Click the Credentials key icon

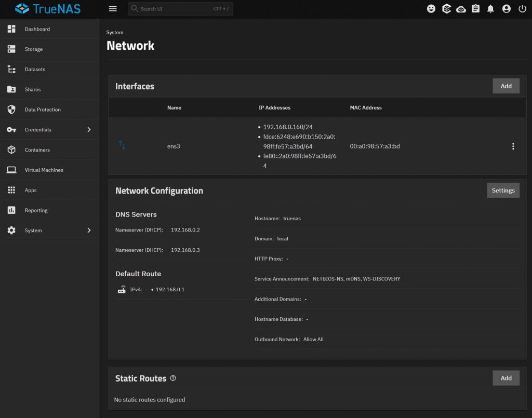(x=11, y=130)
